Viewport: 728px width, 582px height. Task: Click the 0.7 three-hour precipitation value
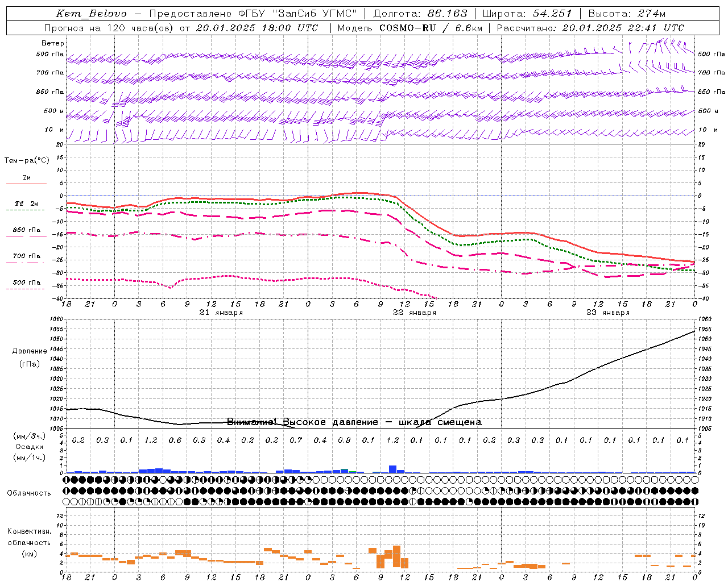(x=296, y=440)
